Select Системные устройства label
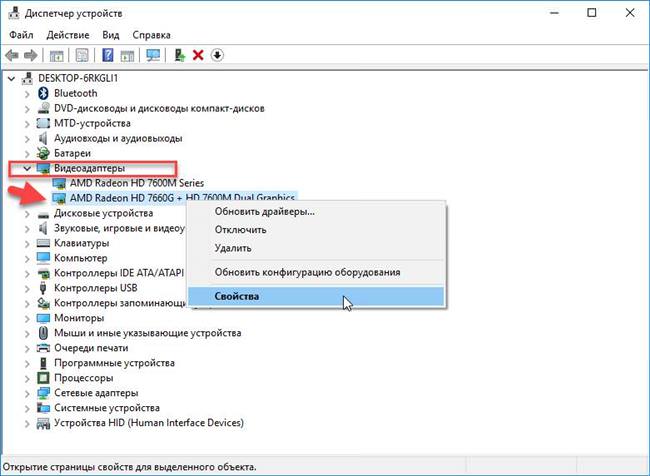650x476 pixels. tap(107, 408)
